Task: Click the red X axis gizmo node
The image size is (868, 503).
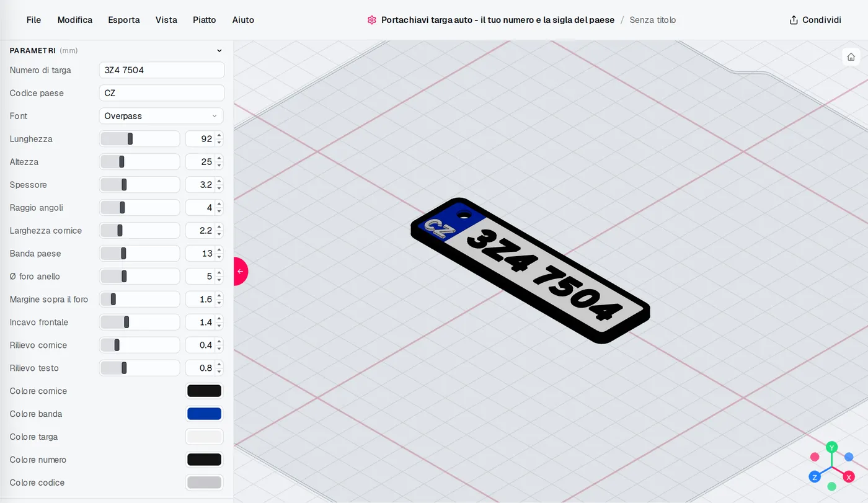Action: [849, 477]
